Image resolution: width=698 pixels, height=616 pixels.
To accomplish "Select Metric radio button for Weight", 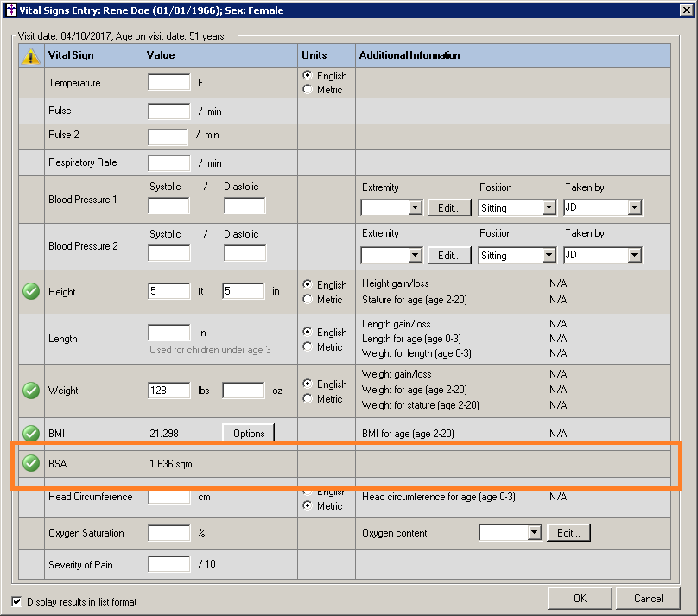I will [308, 399].
